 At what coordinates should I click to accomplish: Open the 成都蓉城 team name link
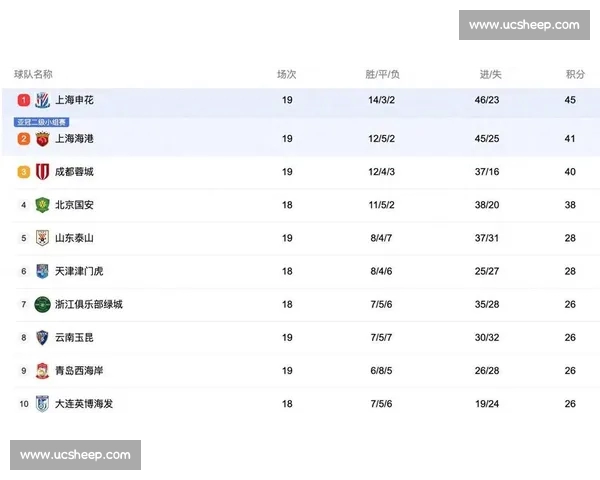click(x=75, y=172)
